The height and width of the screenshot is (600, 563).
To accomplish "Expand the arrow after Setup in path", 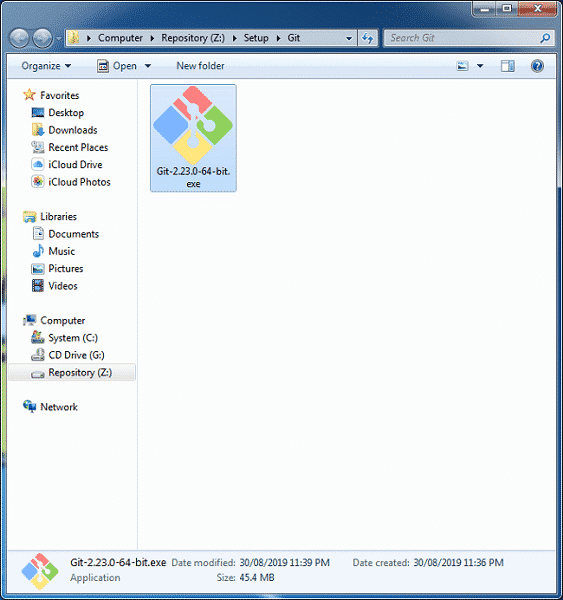I will [x=278, y=38].
